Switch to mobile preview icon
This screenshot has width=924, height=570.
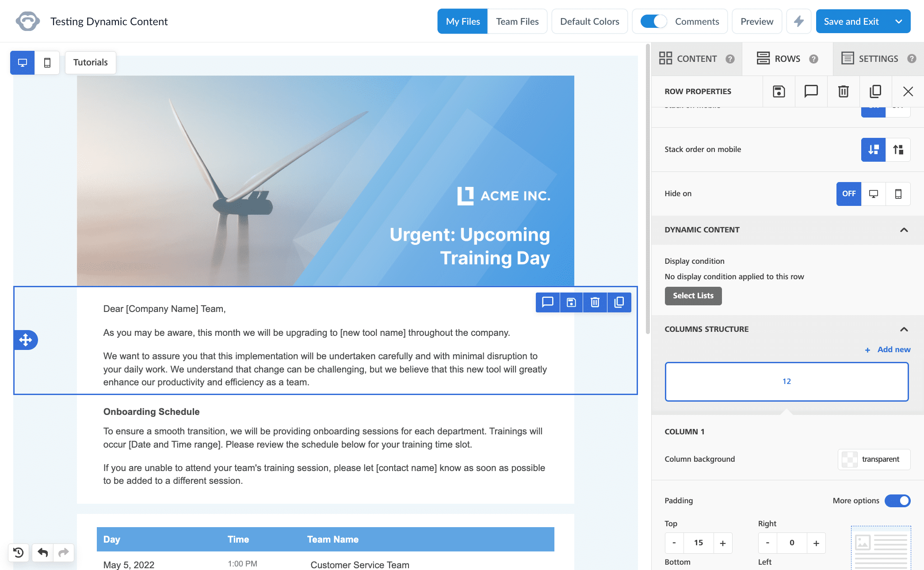coord(47,62)
